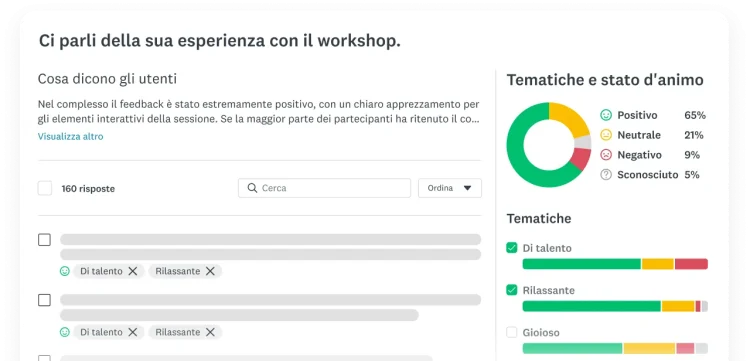Focus the Cerca search field

pyautogui.click(x=324, y=188)
